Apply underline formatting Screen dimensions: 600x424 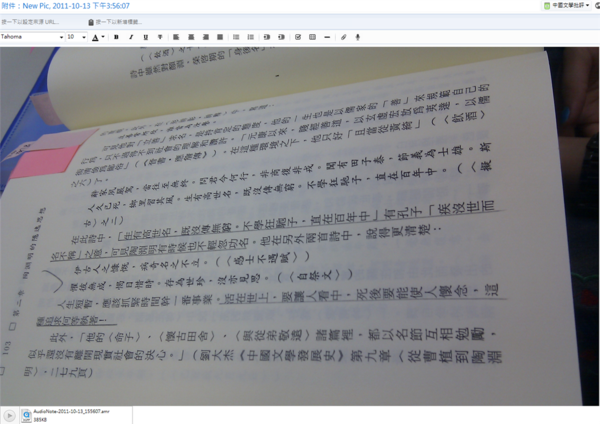pyautogui.click(x=145, y=37)
